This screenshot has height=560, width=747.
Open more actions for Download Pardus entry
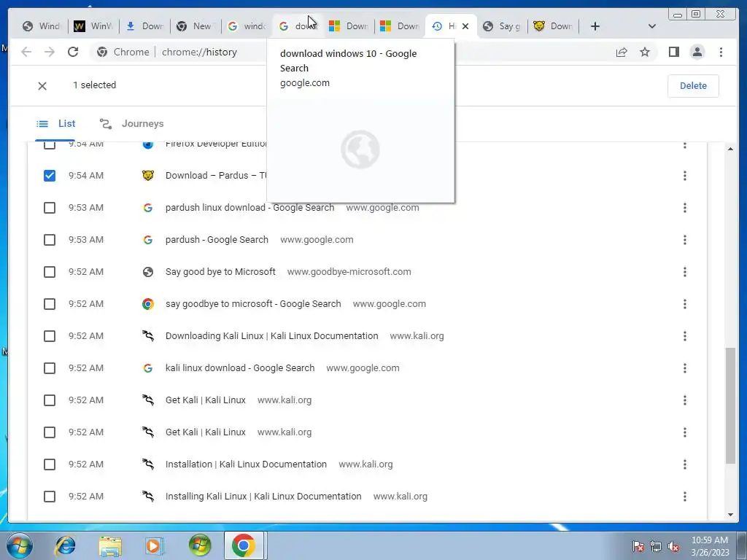click(x=684, y=176)
